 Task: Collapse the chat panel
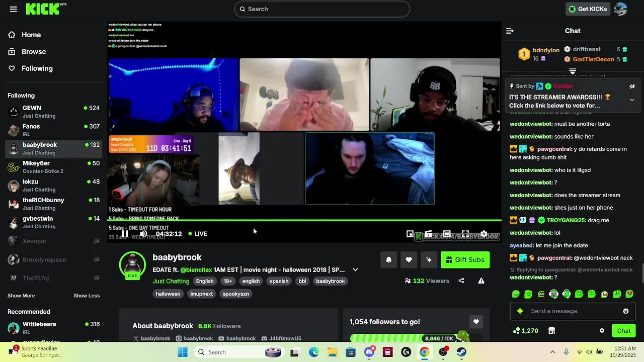tap(510, 31)
